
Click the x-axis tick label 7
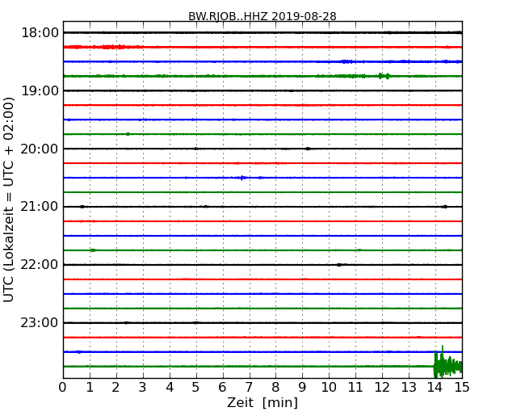pos(249,388)
